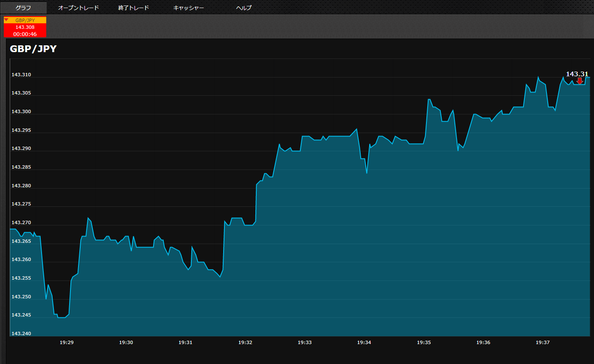Click the 143.265 y-axis label
This screenshot has height=364, width=594.
click(x=21, y=241)
